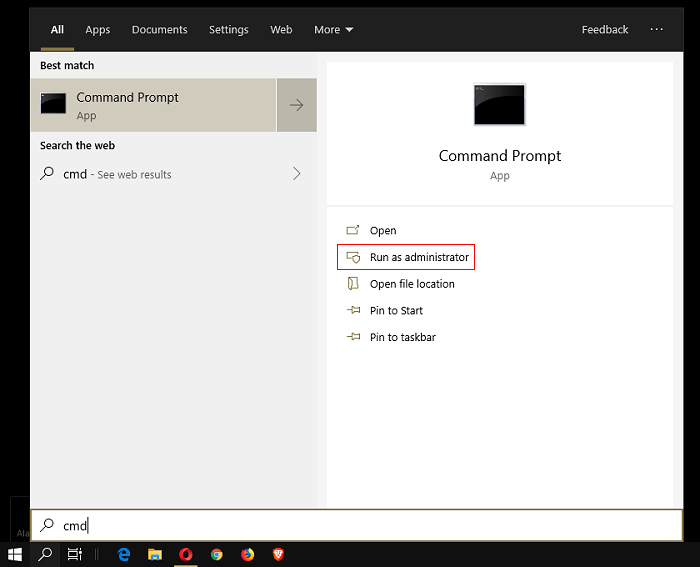Launch File Explorer from the taskbar
The height and width of the screenshot is (567, 700).
(x=155, y=554)
